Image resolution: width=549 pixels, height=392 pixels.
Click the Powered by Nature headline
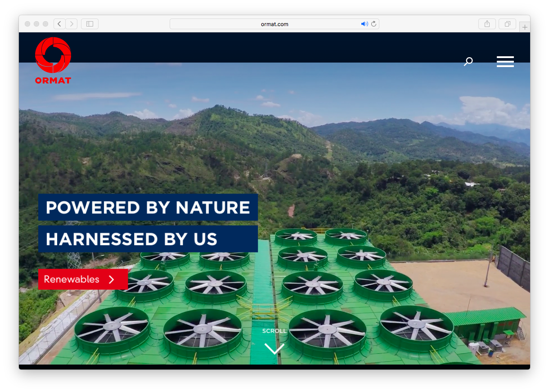[x=148, y=207]
